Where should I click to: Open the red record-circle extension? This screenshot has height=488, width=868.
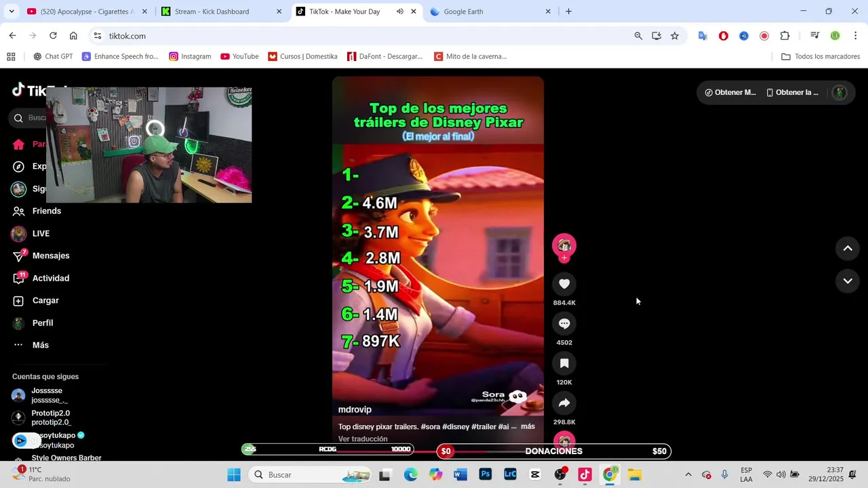click(x=764, y=36)
